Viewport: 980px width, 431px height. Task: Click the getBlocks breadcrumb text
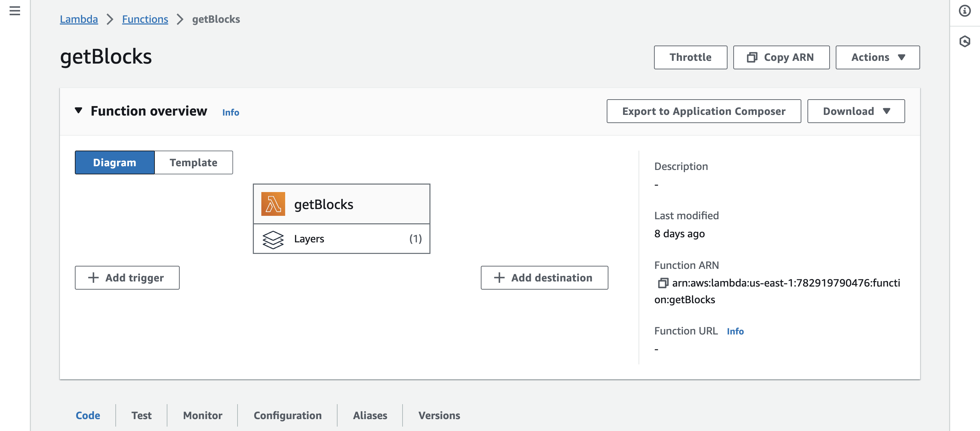tap(216, 19)
